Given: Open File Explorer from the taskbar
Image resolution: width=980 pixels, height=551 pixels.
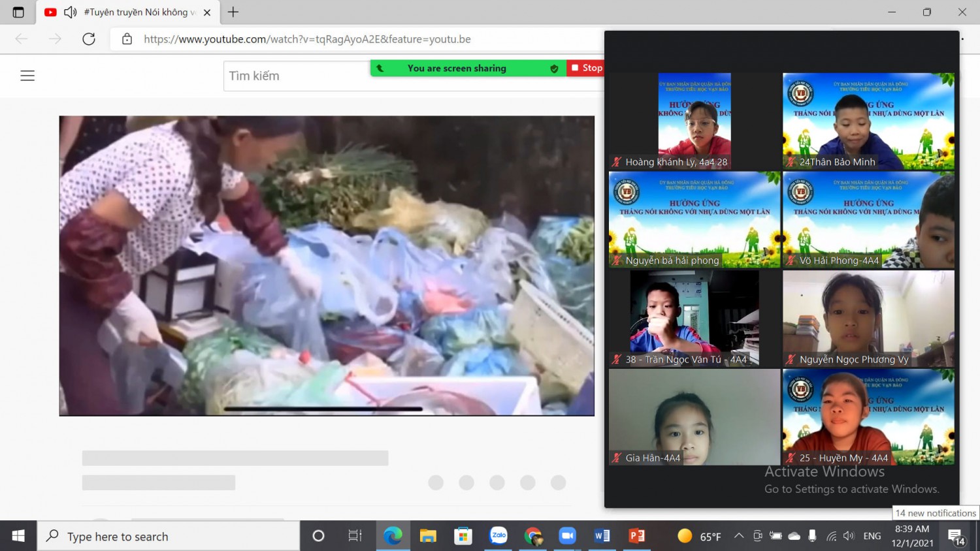Looking at the screenshot, I should click(x=428, y=536).
